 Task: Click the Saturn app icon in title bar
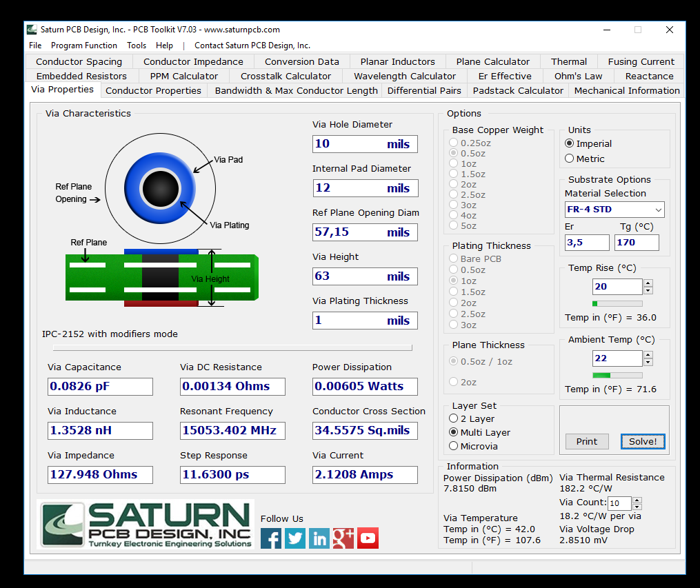coord(32,30)
